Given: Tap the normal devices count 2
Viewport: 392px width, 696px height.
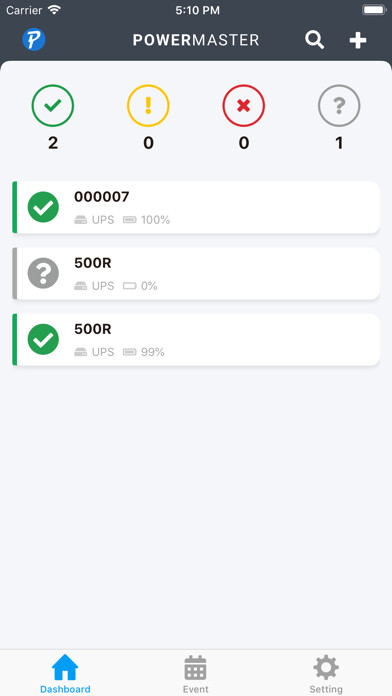Looking at the screenshot, I should tap(53, 143).
